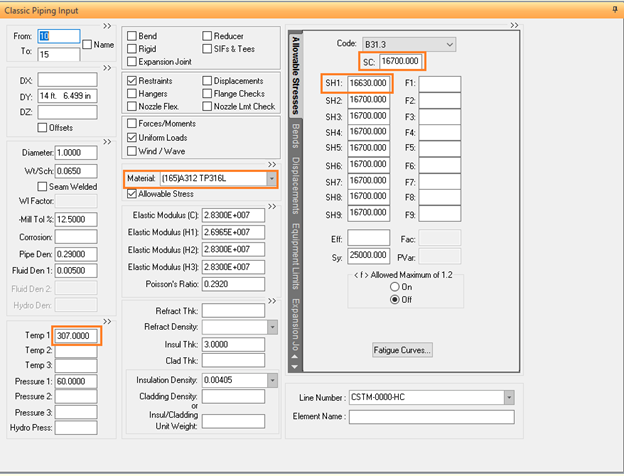
Task: Click the Elastic Modulus (C) field
Action: tap(233, 215)
